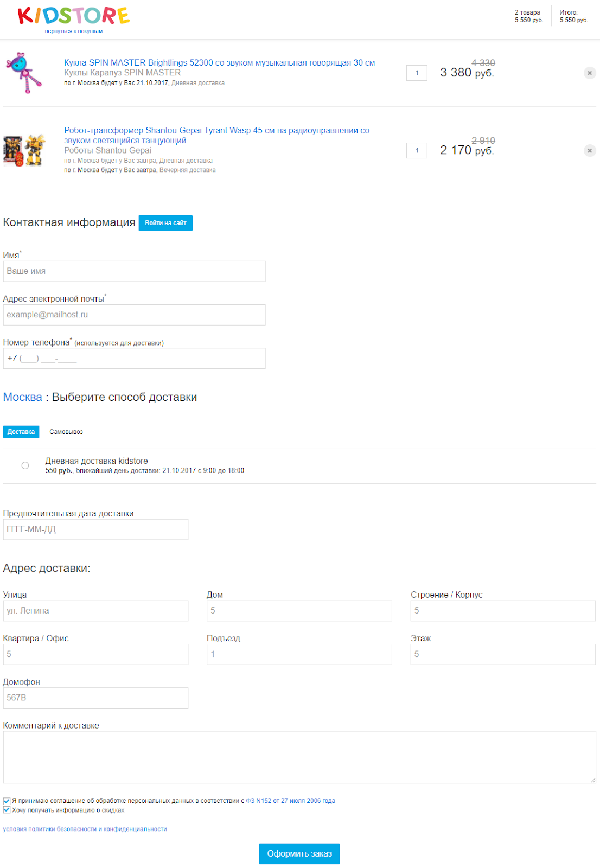Focus the 'Улица' street field
This screenshot has width=600, height=868.
tap(95, 611)
